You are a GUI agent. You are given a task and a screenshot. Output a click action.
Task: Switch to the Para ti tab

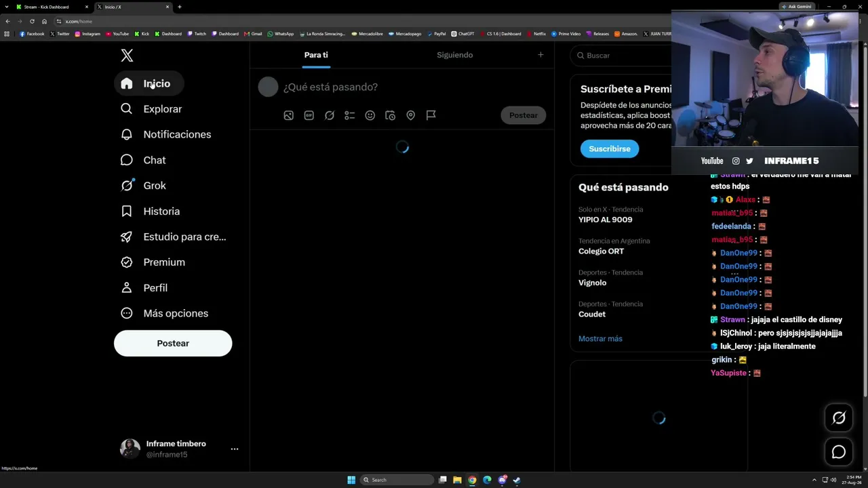point(316,55)
